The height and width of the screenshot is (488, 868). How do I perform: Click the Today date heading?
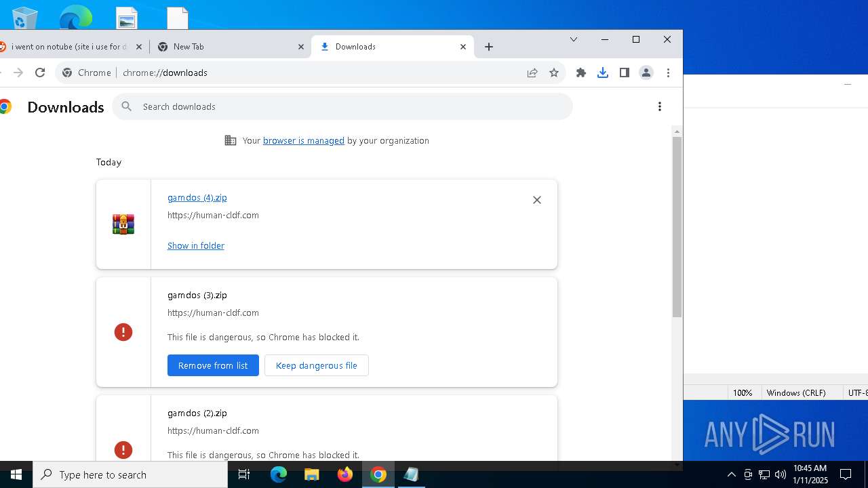pos(108,162)
